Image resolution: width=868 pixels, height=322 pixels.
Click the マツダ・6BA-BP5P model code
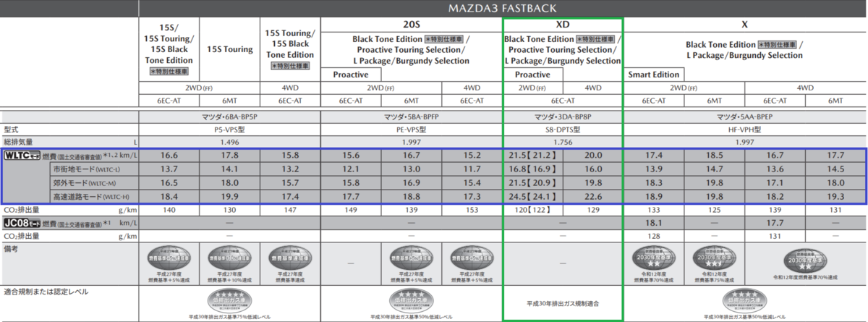229,116
